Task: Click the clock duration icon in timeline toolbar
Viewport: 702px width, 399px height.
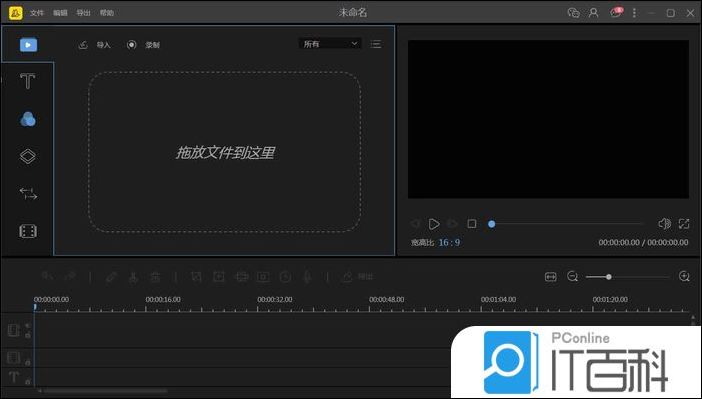Action: (x=285, y=277)
